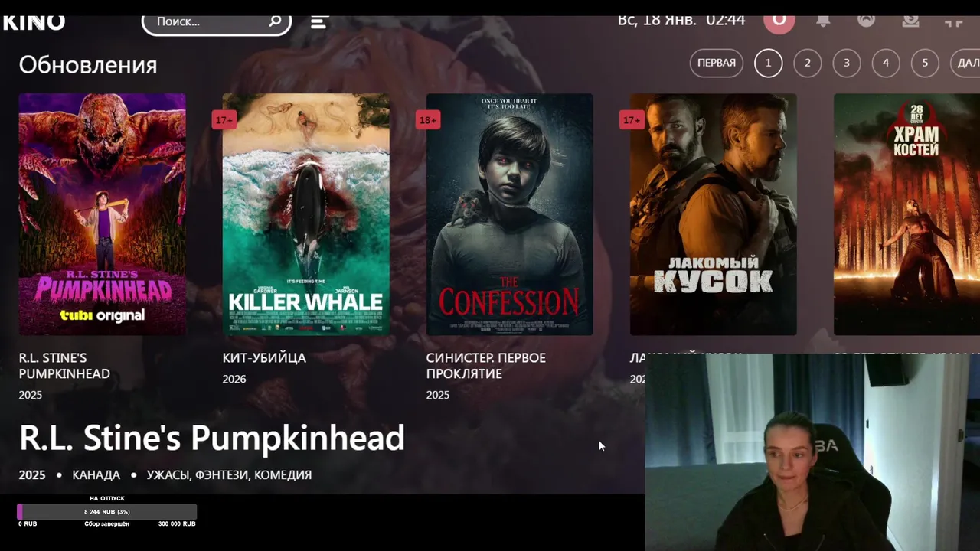Select pagination page 3
The height and width of the screenshot is (551, 980).
tap(846, 63)
